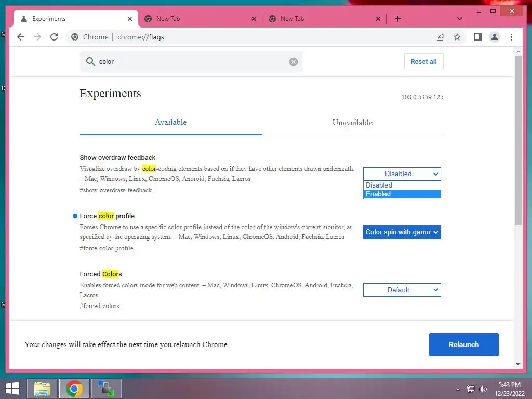Open Chrome's three-dot menu
This screenshot has width=532, height=399.
[x=511, y=37]
